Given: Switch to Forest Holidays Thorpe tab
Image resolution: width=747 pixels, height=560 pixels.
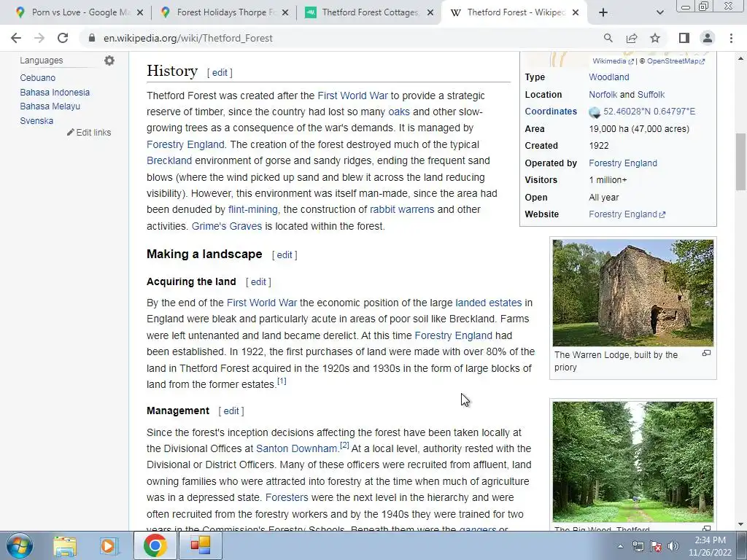Looking at the screenshot, I should [225, 12].
